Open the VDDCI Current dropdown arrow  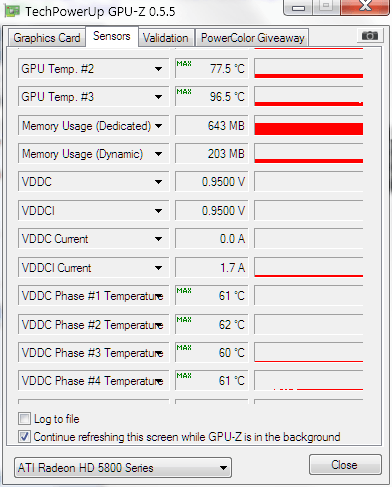(158, 268)
